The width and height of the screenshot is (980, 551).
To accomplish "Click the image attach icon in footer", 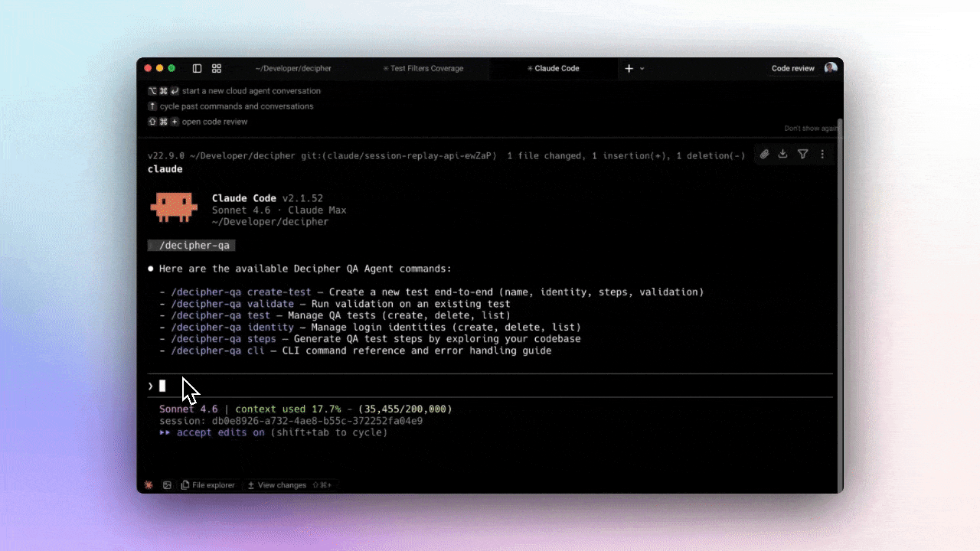I will click(x=167, y=485).
